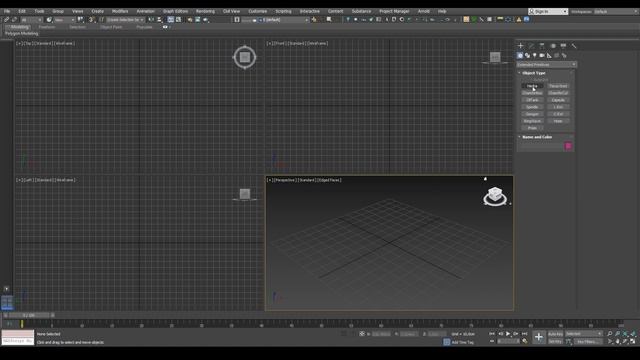This screenshot has width=640, height=360.
Task: Click the Prism object button
Action: (532, 128)
